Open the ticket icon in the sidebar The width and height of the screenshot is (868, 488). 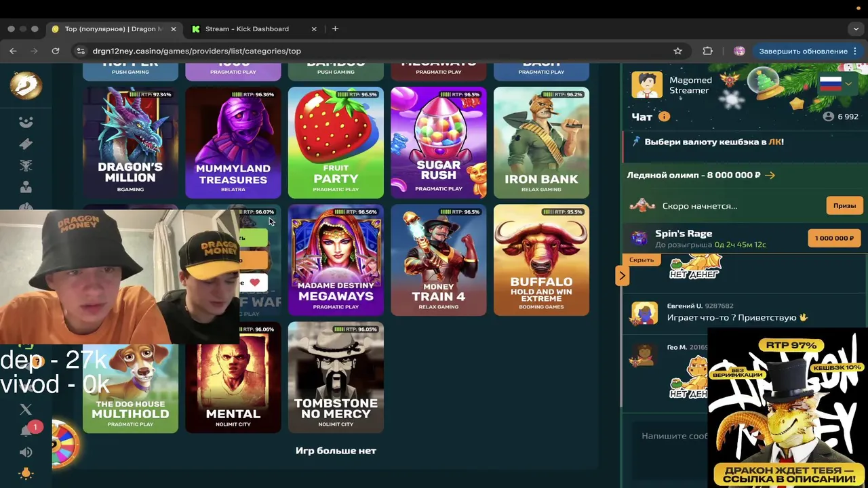tap(26, 144)
